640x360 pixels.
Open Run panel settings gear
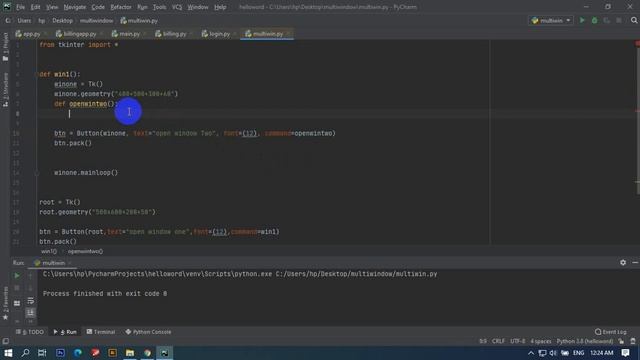coord(623,262)
